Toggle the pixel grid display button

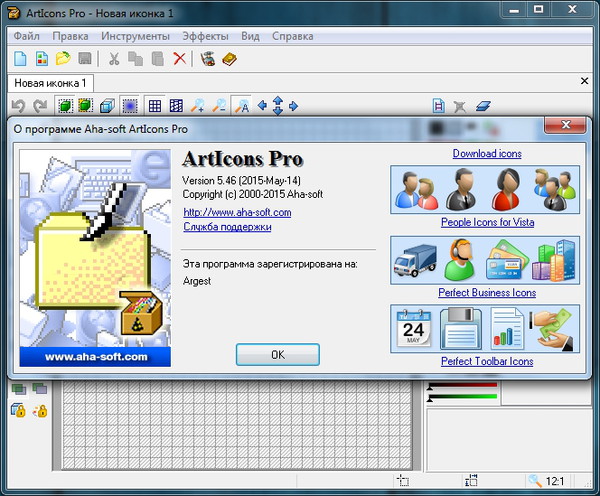154,105
